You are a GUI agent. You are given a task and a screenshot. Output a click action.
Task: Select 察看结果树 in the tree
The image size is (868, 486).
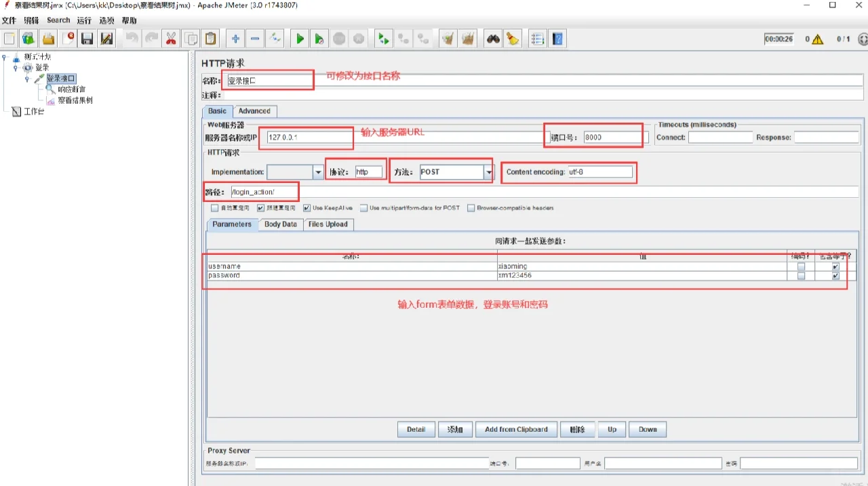click(x=75, y=100)
